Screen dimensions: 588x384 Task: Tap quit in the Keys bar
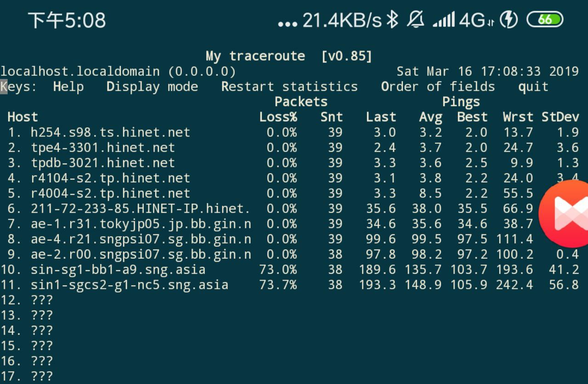pyautogui.click(x=533, y=87)
